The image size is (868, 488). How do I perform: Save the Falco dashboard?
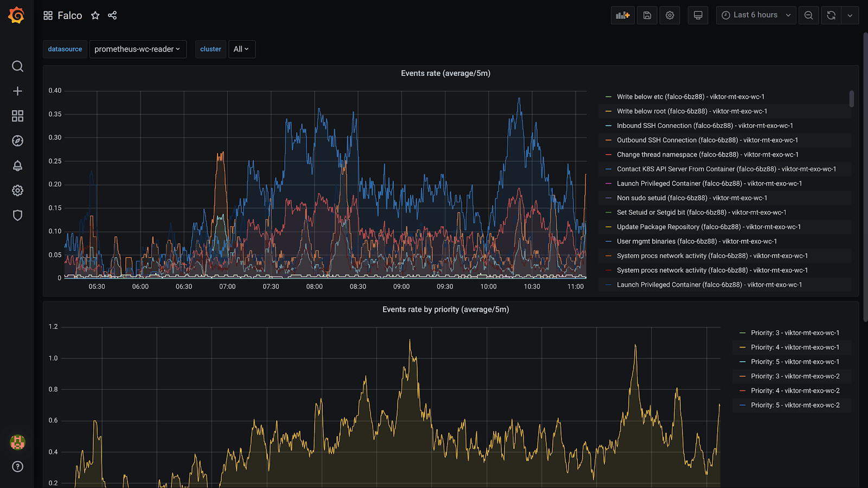646,15
